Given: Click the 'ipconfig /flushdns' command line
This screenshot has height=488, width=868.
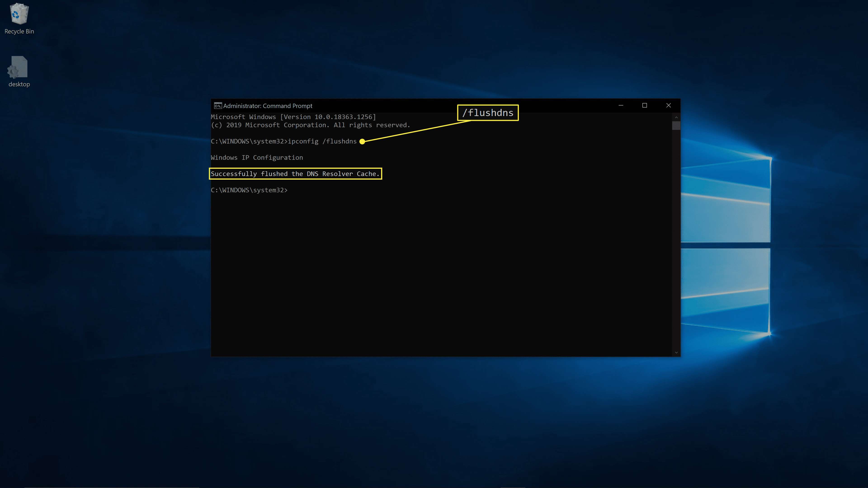Looking at the screenshot, I should (283, 141).
